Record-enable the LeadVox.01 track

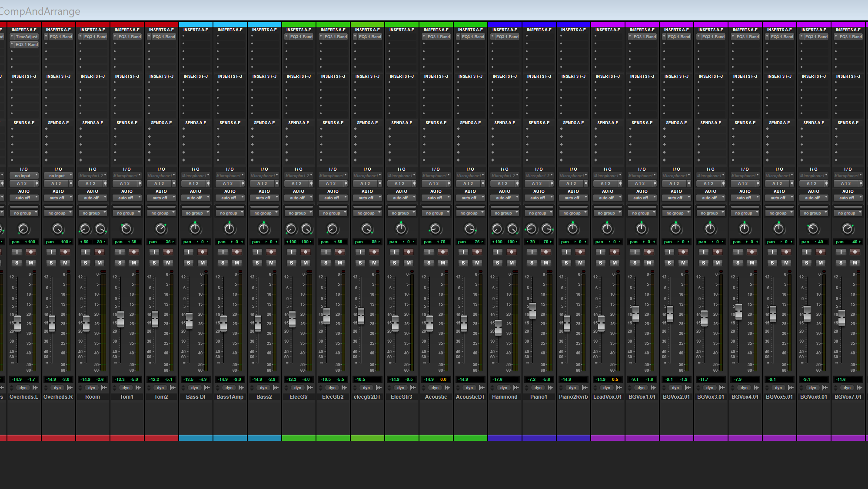click(x=615, y=252)
